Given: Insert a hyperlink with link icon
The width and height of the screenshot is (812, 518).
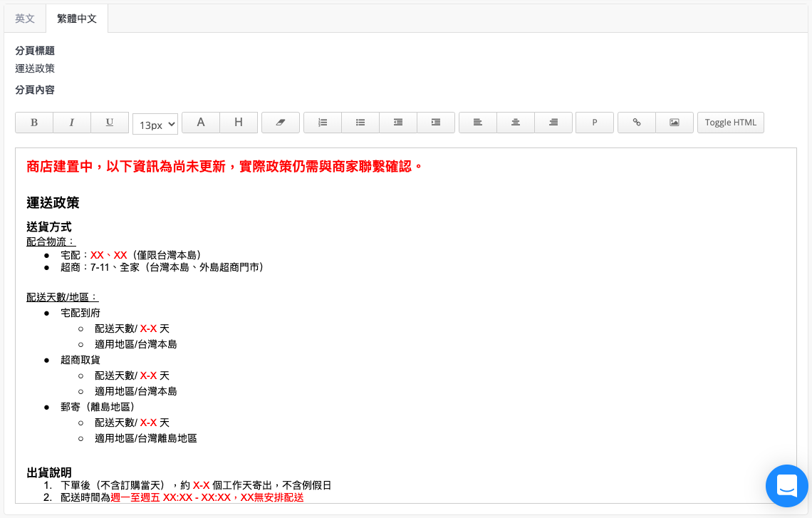Looking at the screenshot, I should (637, 123).
